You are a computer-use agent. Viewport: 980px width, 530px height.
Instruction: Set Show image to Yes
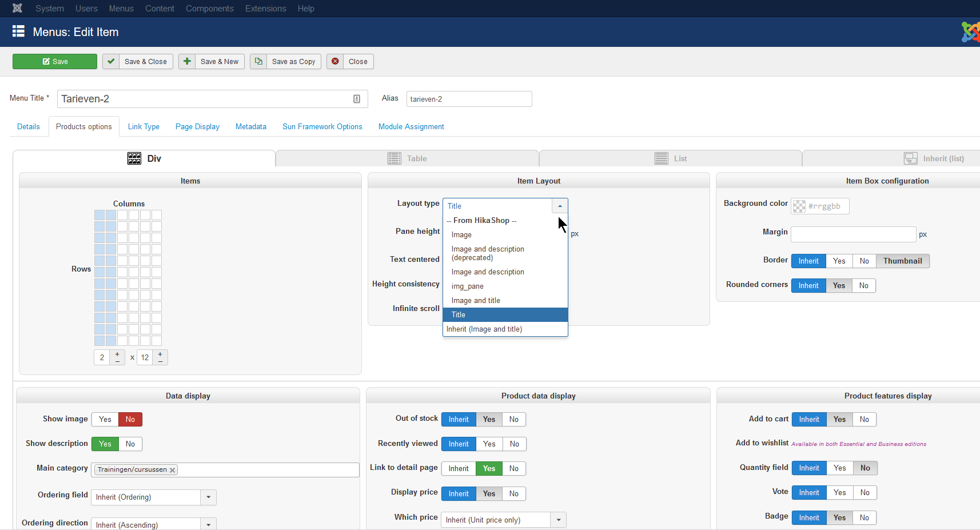pos(105,420)
